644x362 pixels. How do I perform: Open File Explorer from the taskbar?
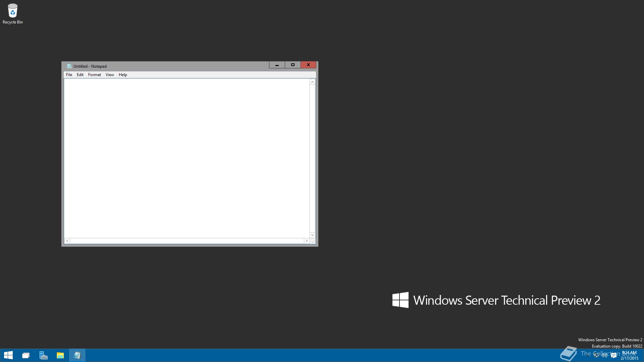coord(60,355)
